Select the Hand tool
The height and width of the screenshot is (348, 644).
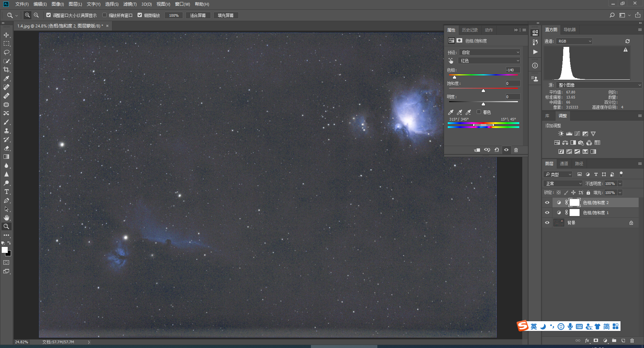click(6, 218)
